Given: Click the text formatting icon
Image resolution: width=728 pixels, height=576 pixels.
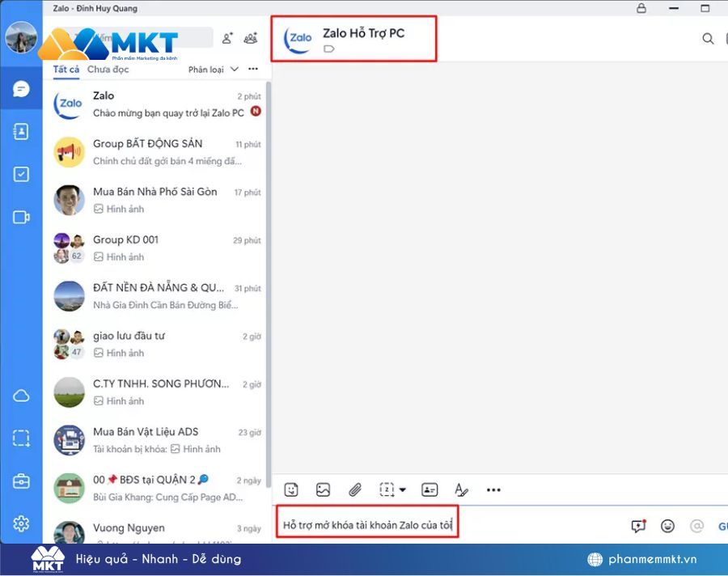Looking at the screenshot, I should click(x=461, y=489).
